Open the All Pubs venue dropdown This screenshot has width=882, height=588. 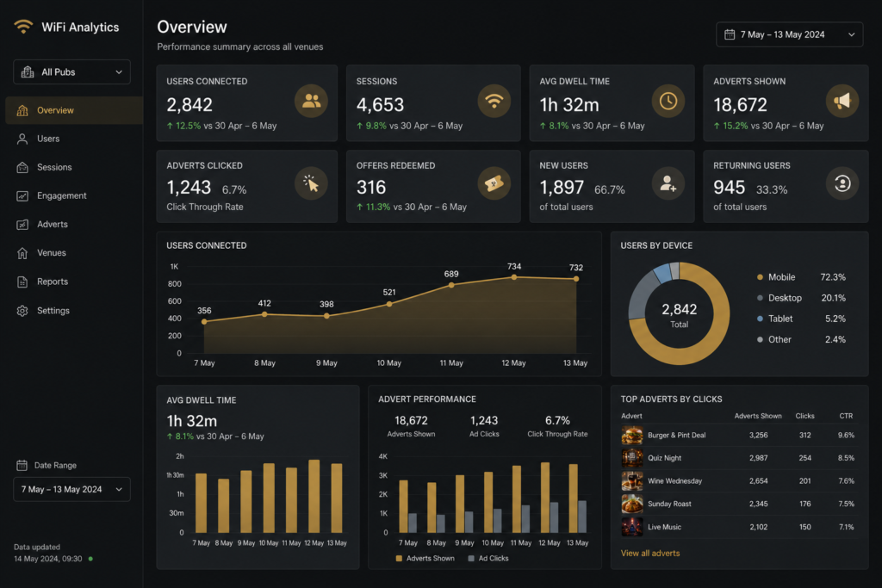72,72
